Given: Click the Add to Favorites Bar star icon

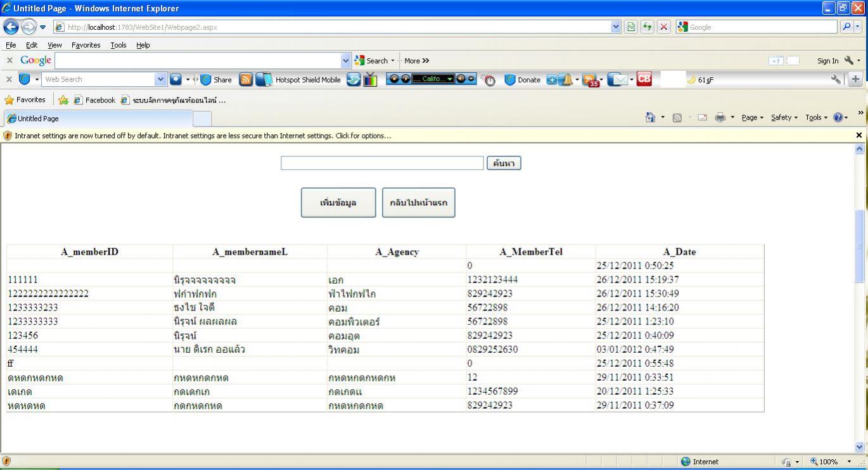Looking at the screenshot, I should (63, 100).
